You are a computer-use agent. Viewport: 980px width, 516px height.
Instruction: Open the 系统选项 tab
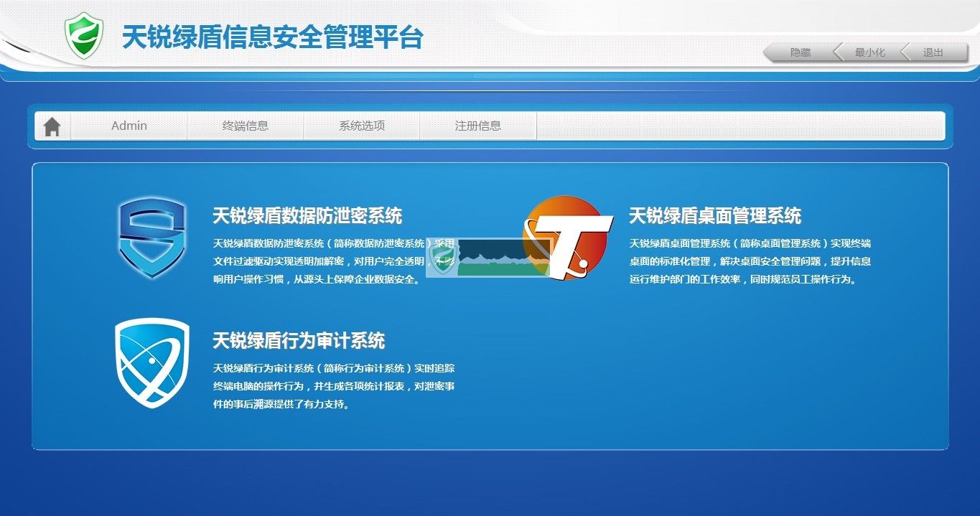click(x=362, y=126)
